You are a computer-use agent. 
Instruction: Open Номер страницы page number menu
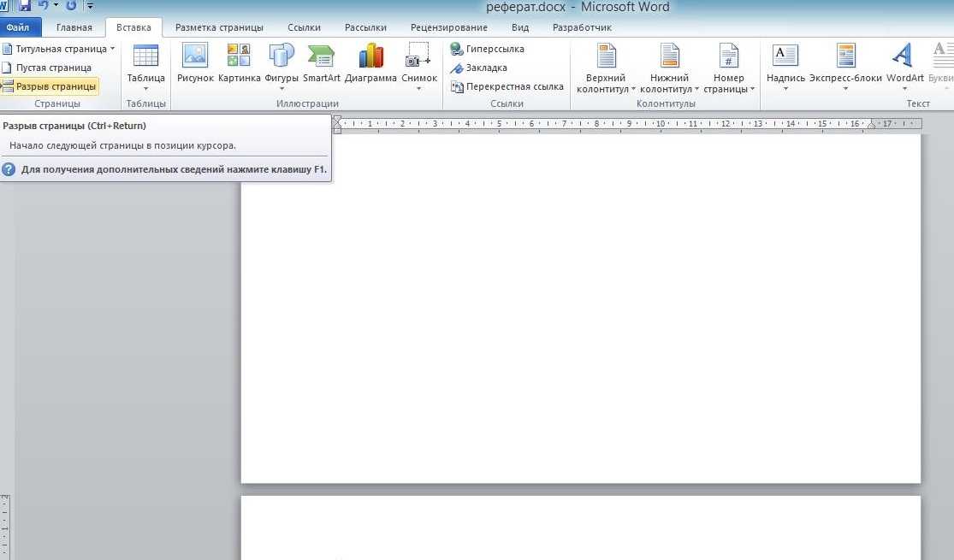pos(729,68)
